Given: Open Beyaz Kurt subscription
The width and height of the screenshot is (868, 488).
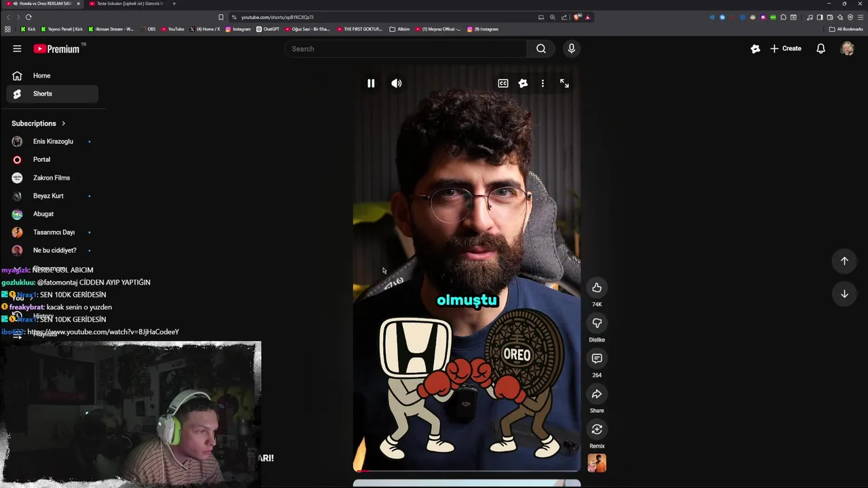Looking at the screenshot, I should [x=52, y=196].
